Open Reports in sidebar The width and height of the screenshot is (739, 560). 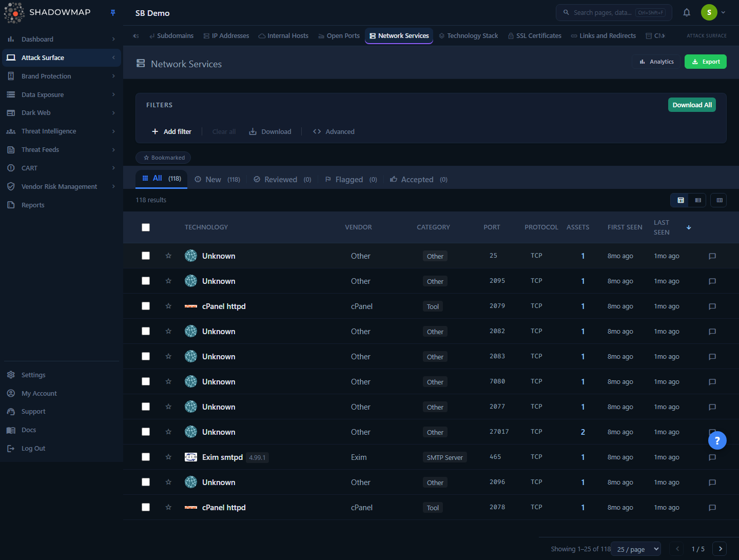tap(62, 205)
